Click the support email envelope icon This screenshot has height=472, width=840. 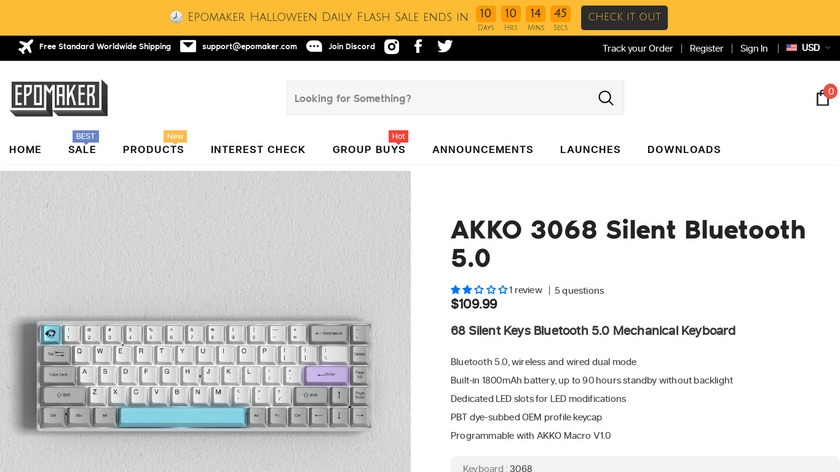[x=188, y=47]
